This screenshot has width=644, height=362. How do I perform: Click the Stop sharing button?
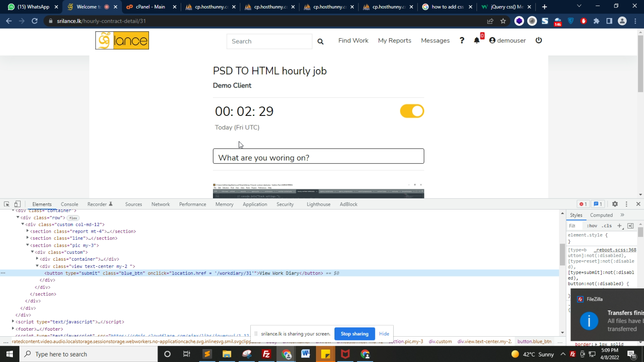(x=354, y=334)
